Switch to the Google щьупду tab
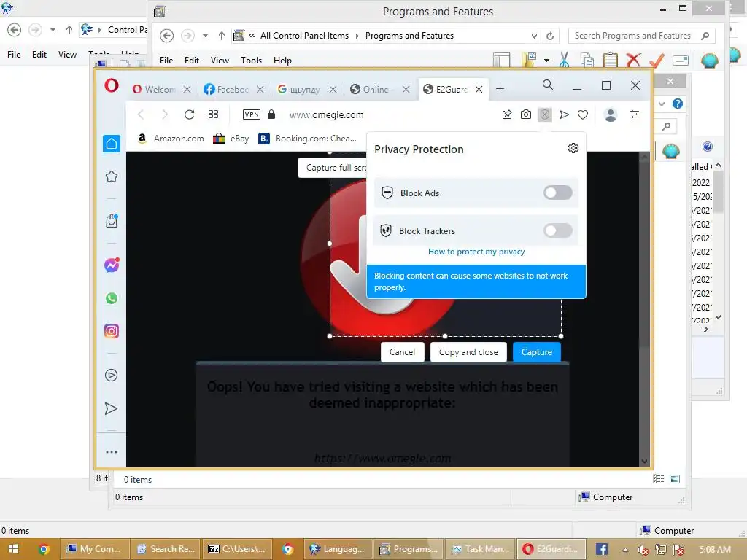This screenshot has width=747, height=560. pos(298,89)
